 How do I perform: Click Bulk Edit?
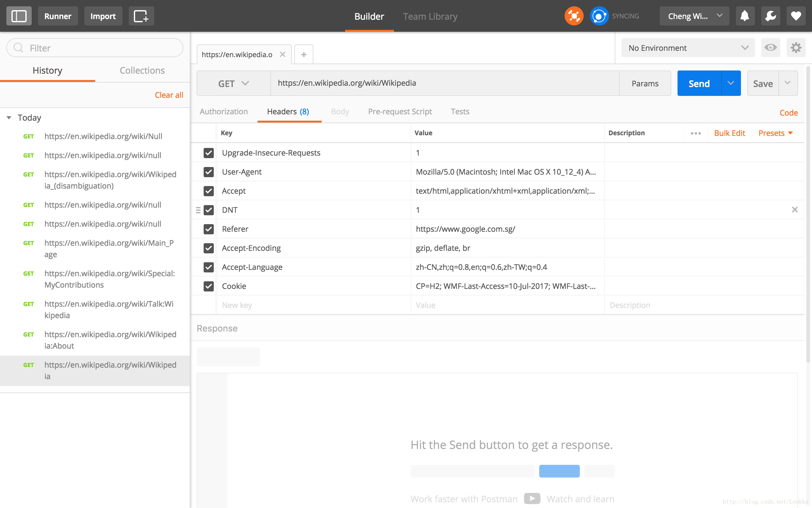[x=730, y=133]
